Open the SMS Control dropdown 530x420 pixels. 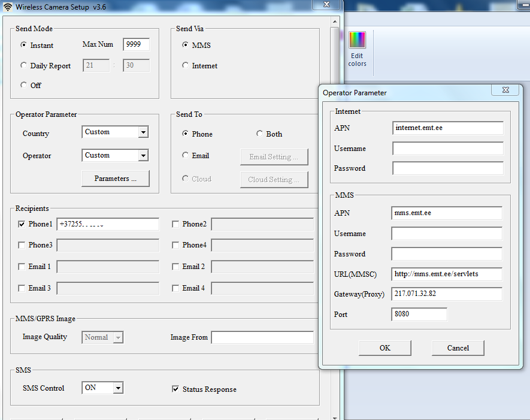tap(118, 388)
